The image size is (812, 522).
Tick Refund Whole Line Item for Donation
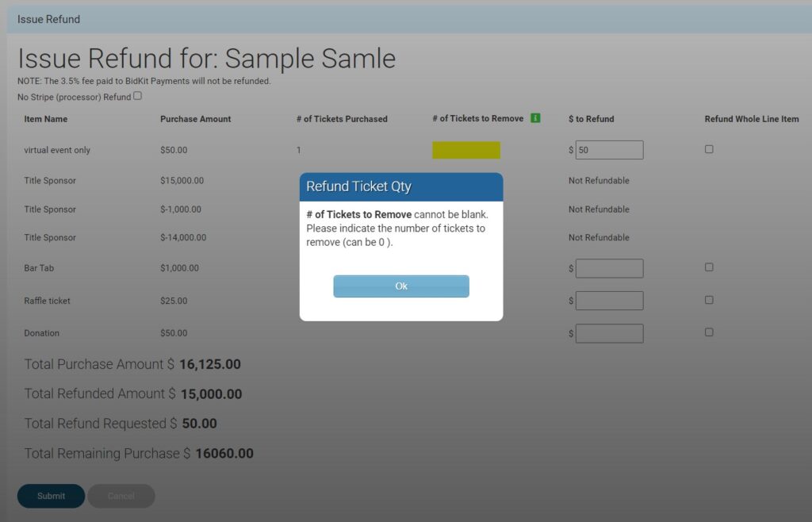pyautogui.click(x=709, y=332)
